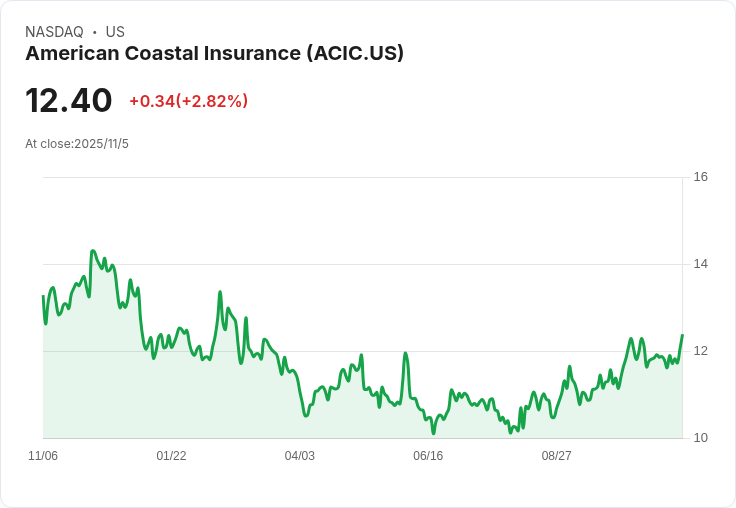Click the price spike above the 06/16 label
This screenshot has width=736, height=508.
pyautogui.click(x=405, y=353)
